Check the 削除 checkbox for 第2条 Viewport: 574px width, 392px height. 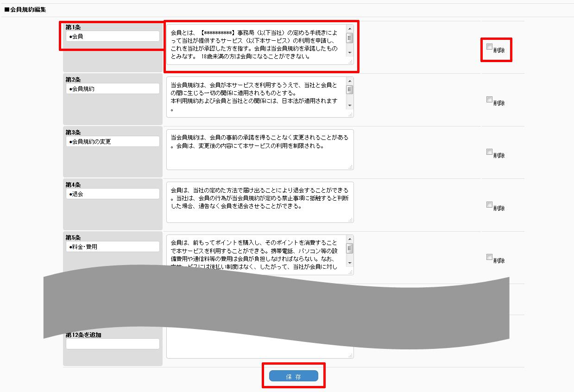coord(490,99)
